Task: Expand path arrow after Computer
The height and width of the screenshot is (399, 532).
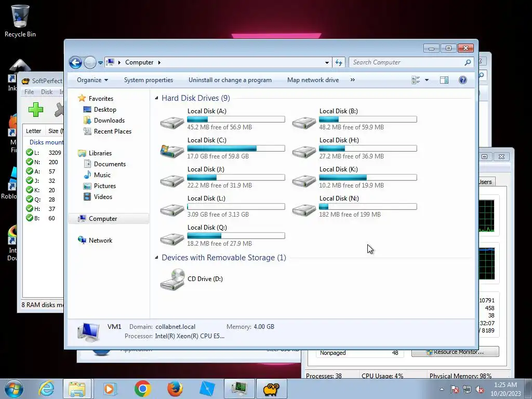Action: coord(159,62)
